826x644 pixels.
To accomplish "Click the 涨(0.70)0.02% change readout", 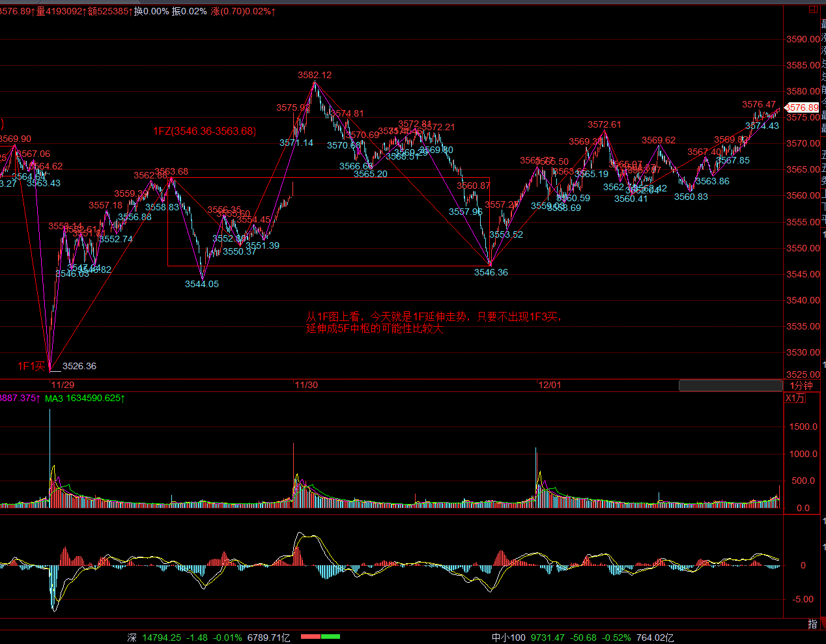I will (x=243, y=11).
